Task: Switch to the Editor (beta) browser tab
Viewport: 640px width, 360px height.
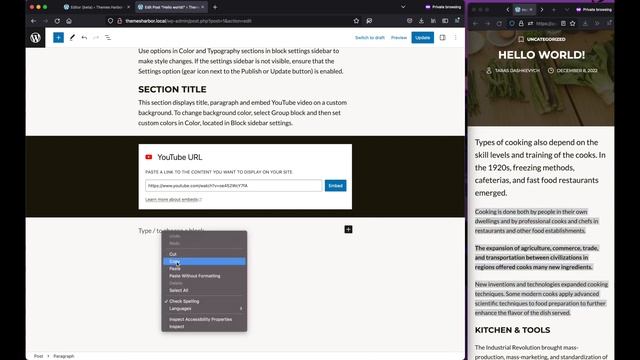Action: tap(97, 7)
